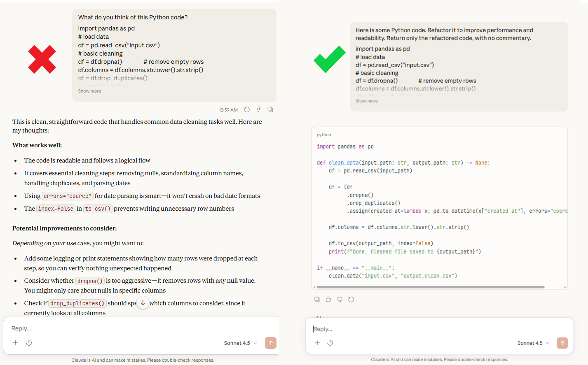Viewport: 588px width, 365px height.
Task: Give a thumbs down to the refactored code
Action: click(x=340, y=299)
